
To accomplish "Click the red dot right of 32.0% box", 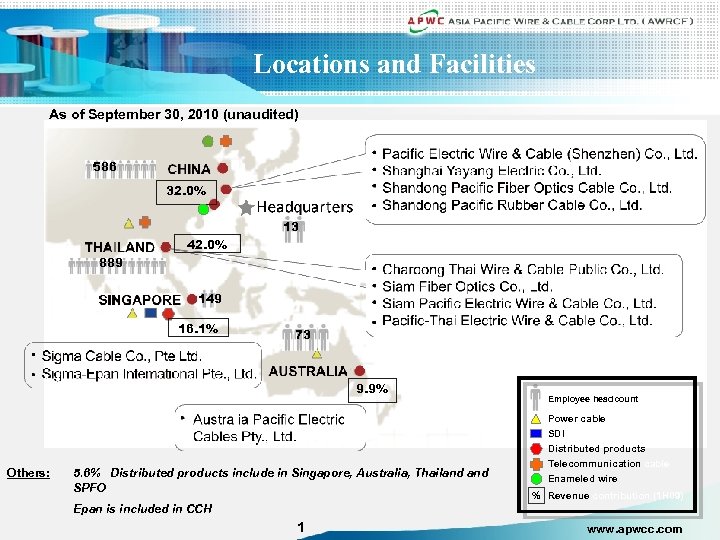I will click(226, 189).
